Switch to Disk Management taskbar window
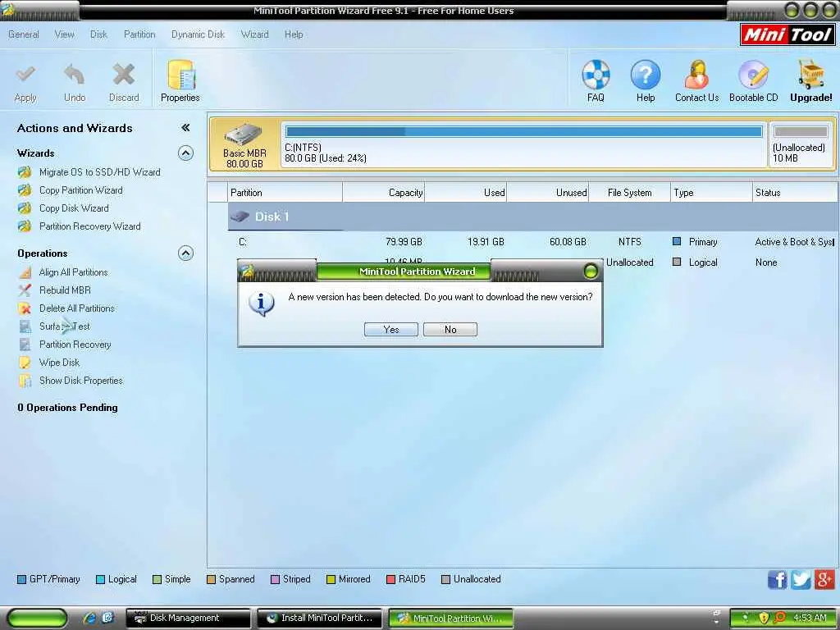This screenshot has width=840, height=630. point(188,619)
